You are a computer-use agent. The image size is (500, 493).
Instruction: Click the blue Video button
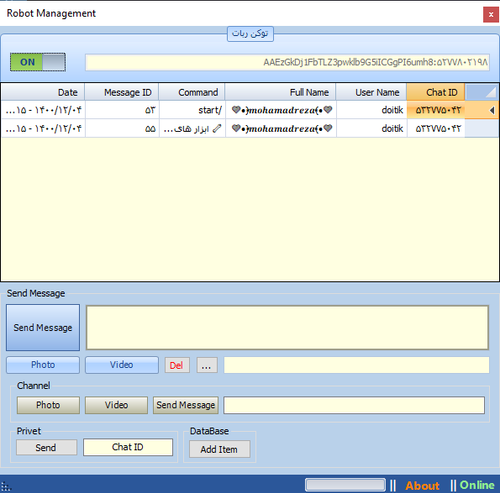click(122, 365)
